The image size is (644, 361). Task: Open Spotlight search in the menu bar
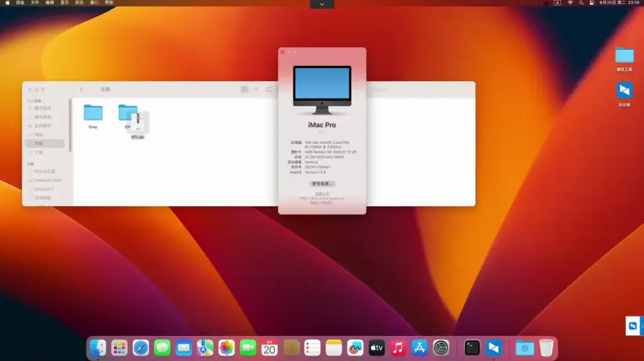(x=581, y=3)
